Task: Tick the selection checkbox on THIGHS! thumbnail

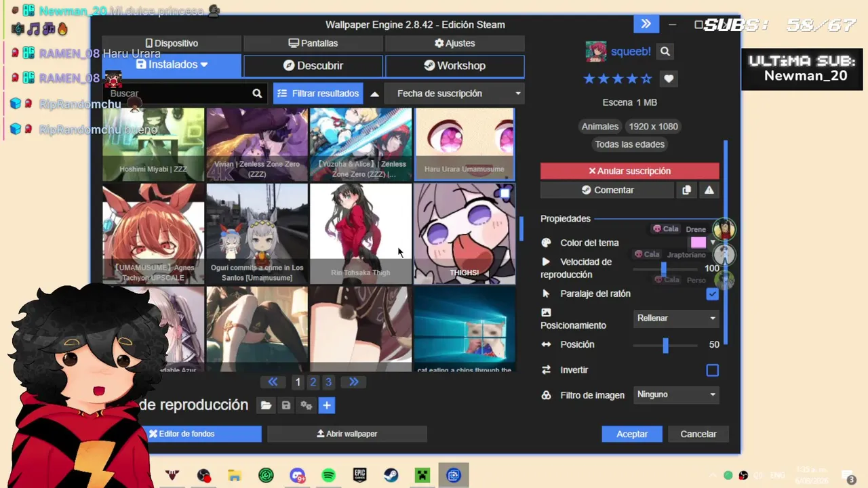Action: (x=505, y=194)
